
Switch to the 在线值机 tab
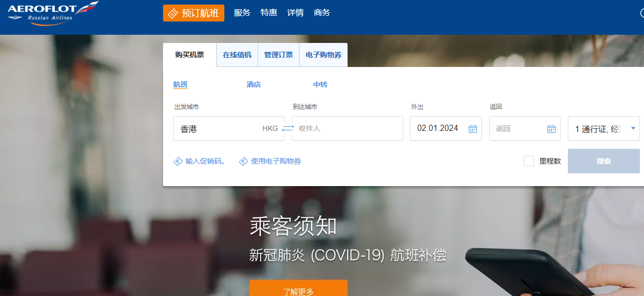237,55
